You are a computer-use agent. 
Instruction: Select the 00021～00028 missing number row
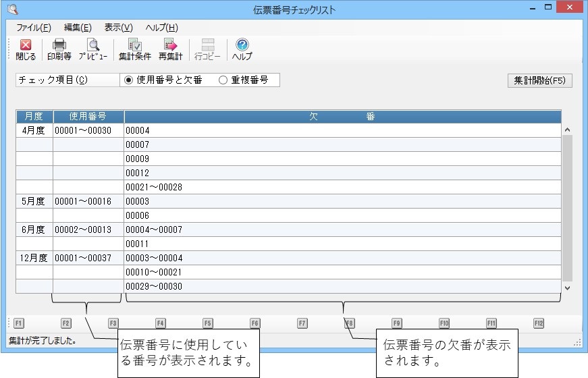(x=342, y=187)
